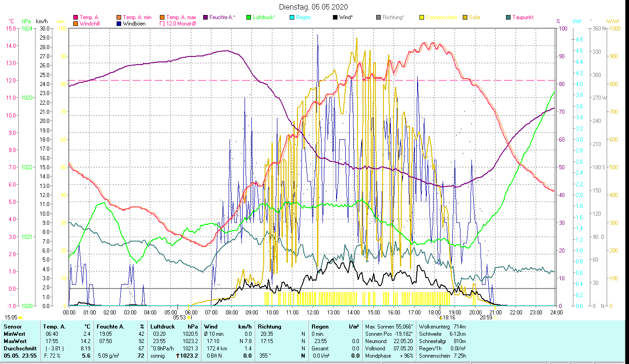Click the N 7.8 max wind value
Screen dimensions: 629x364
[245, 341]
